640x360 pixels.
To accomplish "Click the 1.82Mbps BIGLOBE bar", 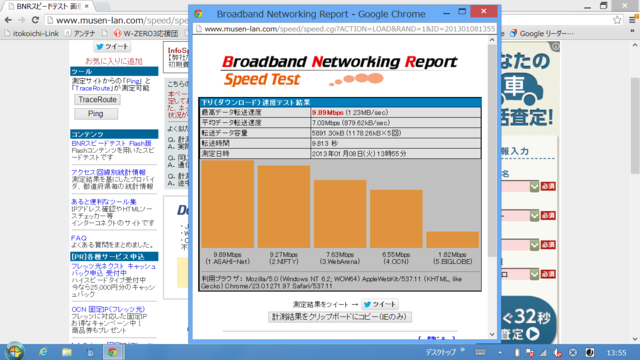I will click(452, 240).
